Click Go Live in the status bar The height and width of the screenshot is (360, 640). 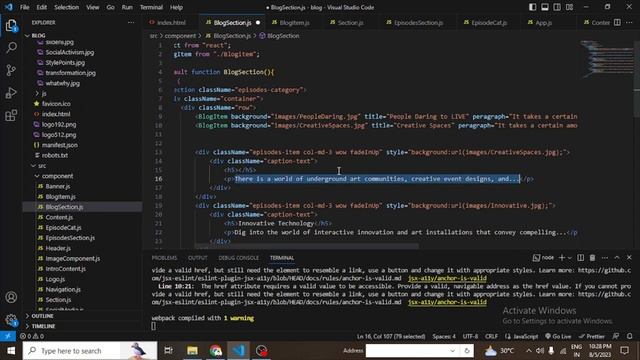(x=558, y=336)
